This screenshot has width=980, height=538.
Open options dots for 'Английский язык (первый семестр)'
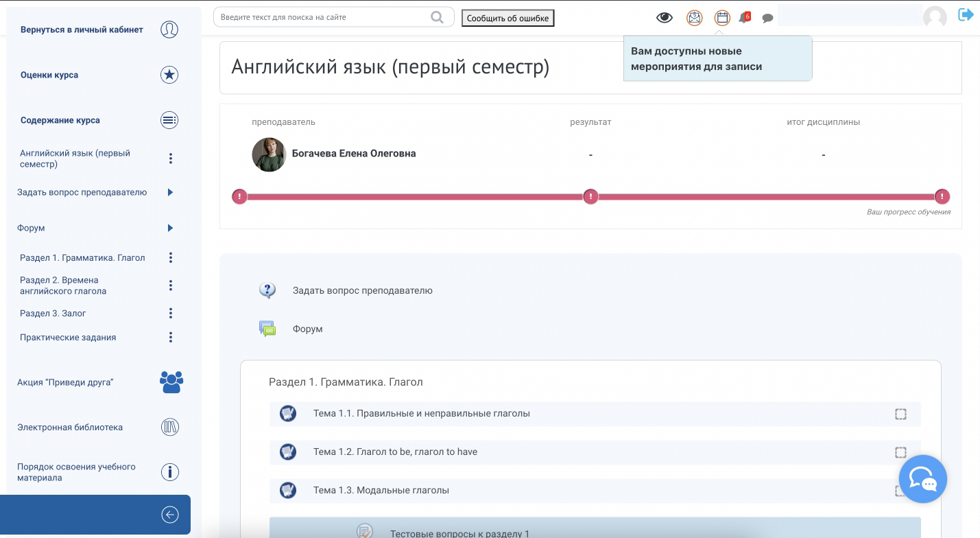pyautogui.click(x=171, y=159)
